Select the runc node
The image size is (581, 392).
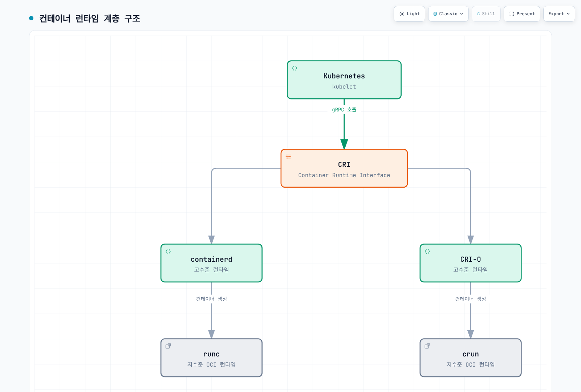coord(211,358)
